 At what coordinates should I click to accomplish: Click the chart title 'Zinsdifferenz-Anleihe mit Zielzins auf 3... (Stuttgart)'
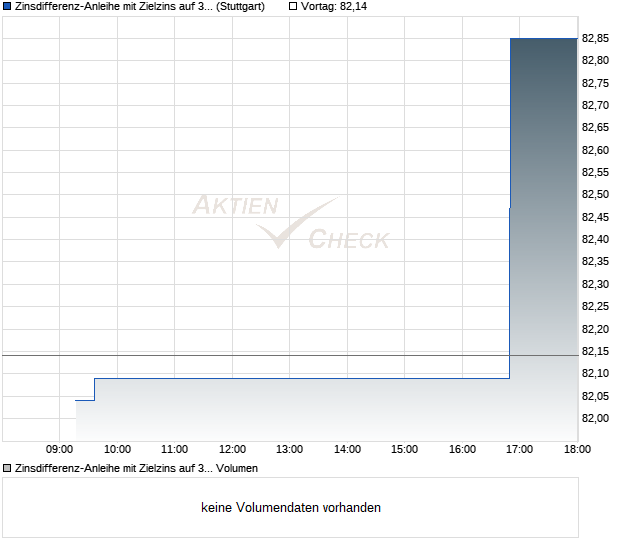(x=140, y=7)
